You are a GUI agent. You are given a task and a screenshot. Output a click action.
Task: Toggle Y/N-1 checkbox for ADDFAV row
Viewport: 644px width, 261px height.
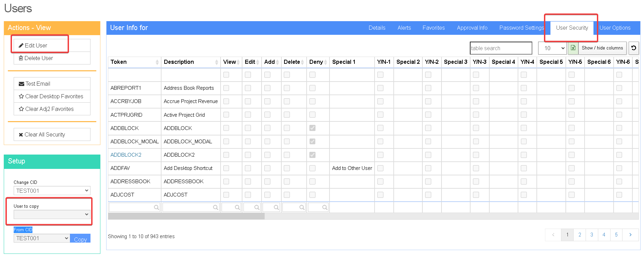(x=380, y=168)
